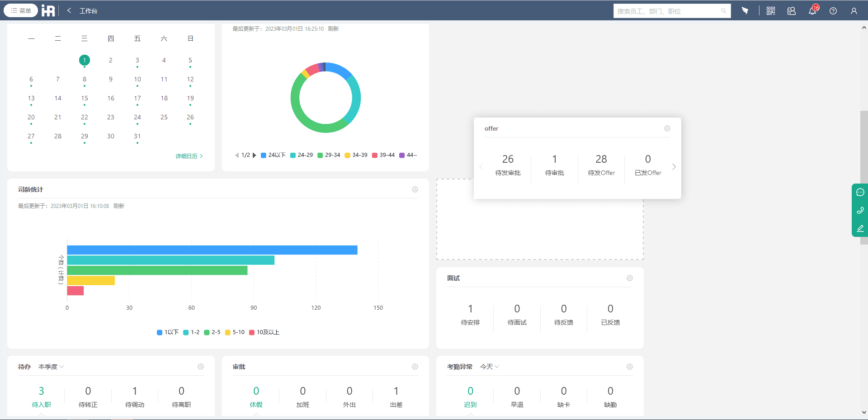Go back with the arrow beside 工作台
Screen dimensions: 868x420
click(69, 10)
